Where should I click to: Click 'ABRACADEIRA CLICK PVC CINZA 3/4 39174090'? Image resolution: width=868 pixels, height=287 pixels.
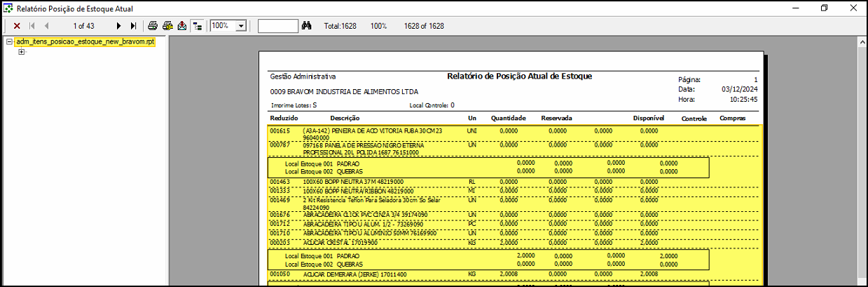pos(365,215)
